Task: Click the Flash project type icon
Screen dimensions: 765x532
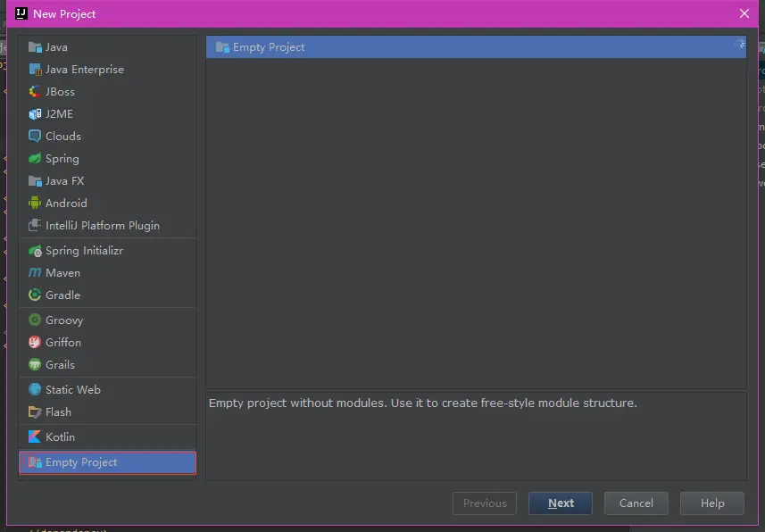Action: click(x=36, y=411)
